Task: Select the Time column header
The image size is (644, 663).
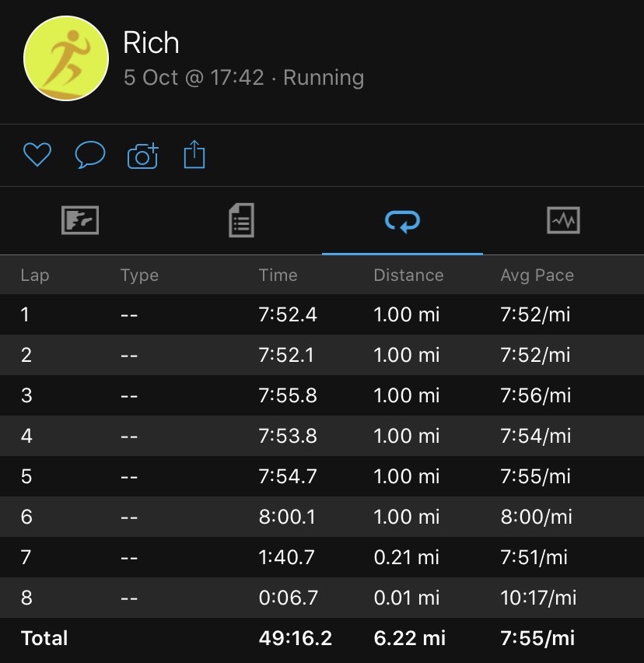Action: click(x=278, y=275)
